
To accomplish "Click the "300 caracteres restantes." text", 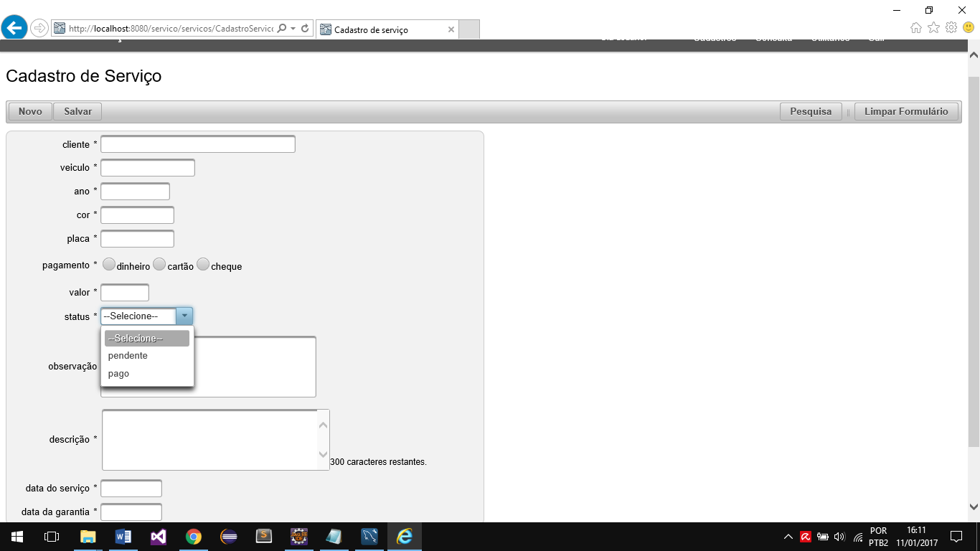I will [x=378, y=462].
